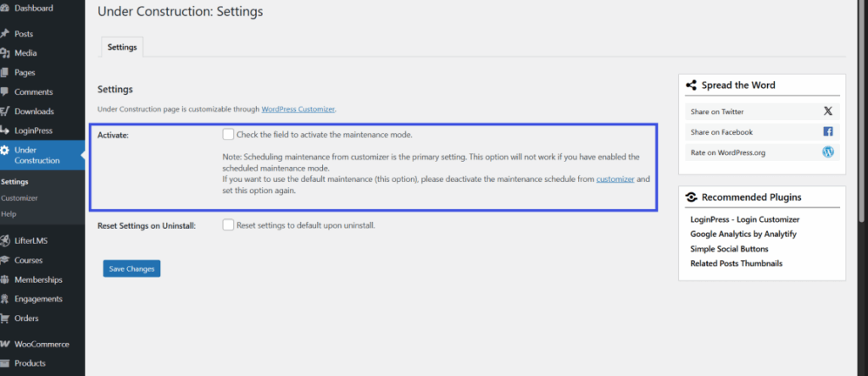Click the Memberships icon in sidebar
868x376 pixels.
[x=4, y=279]
